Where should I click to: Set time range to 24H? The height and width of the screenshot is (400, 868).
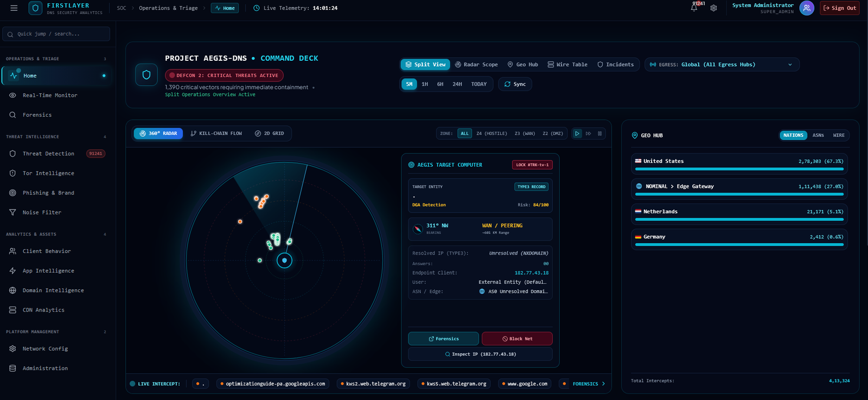click(457, 84)
